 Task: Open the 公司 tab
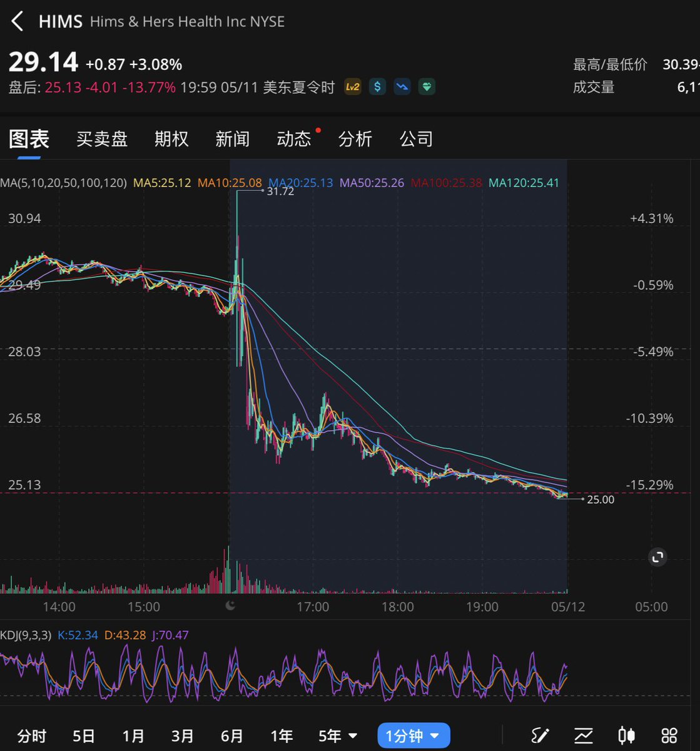417,139
